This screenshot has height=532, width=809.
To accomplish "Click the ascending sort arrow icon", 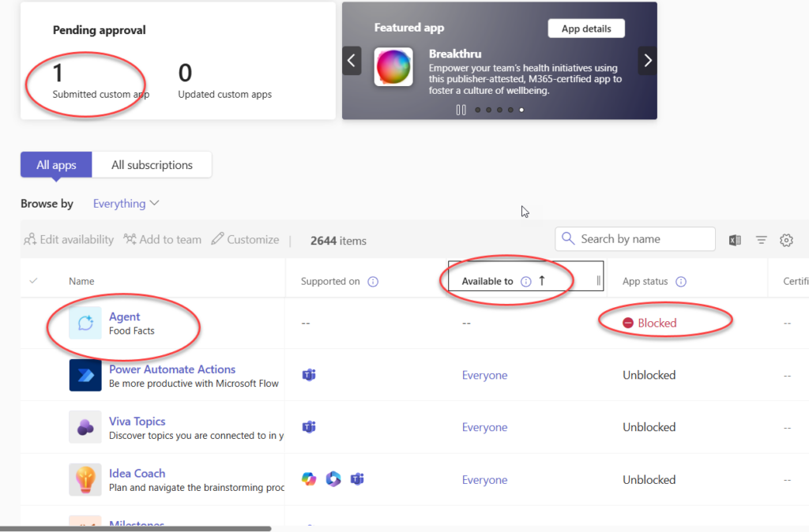I will [542, 281].
